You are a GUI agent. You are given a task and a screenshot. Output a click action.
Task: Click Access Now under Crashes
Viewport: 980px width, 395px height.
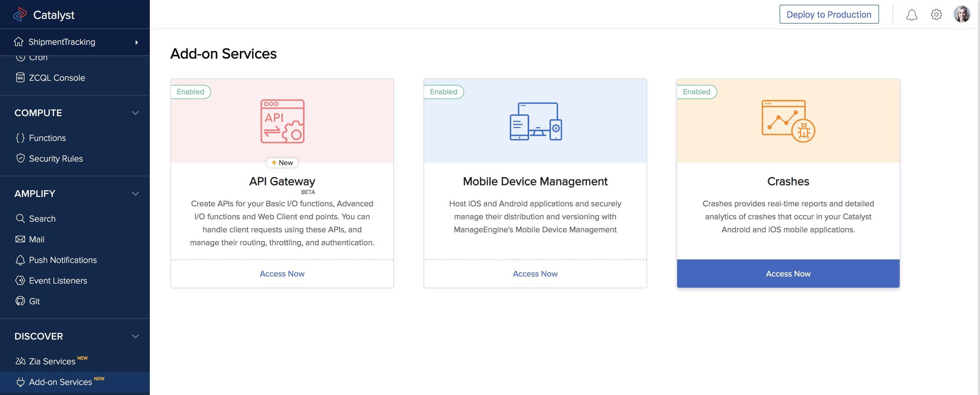(x=788, y=274)
